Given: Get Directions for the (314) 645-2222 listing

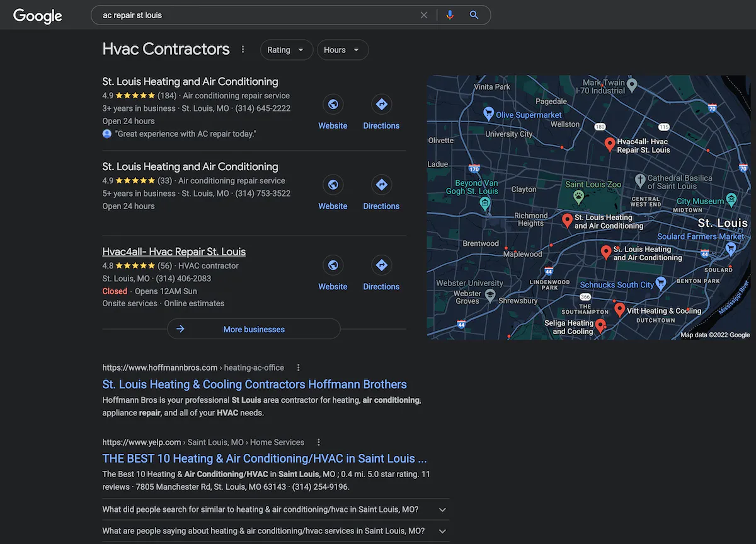Looking at the screenshot, I should click(381, 113).
